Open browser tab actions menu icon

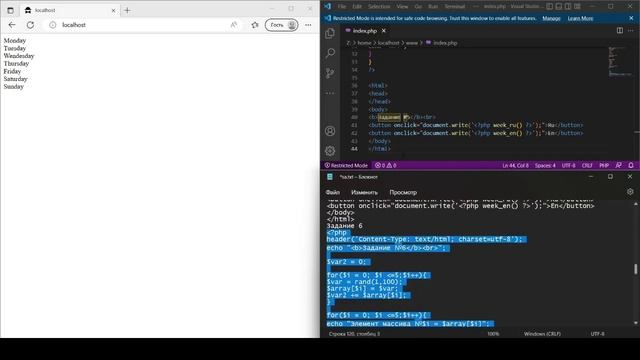10,10
